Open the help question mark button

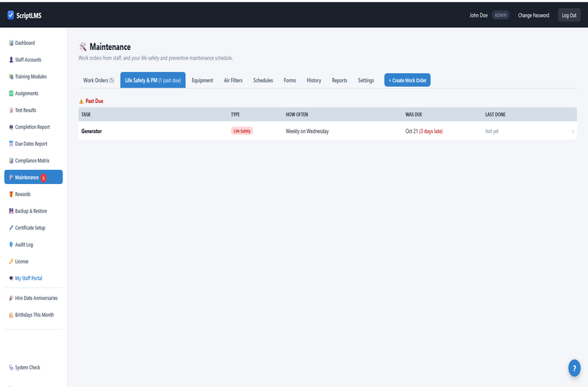click(x=574, y=368)
